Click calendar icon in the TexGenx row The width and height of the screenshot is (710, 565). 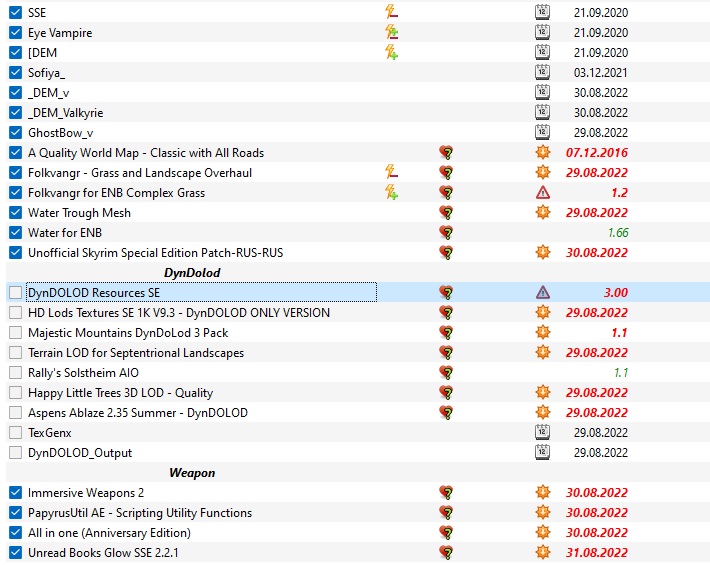[x=542, y=432]
